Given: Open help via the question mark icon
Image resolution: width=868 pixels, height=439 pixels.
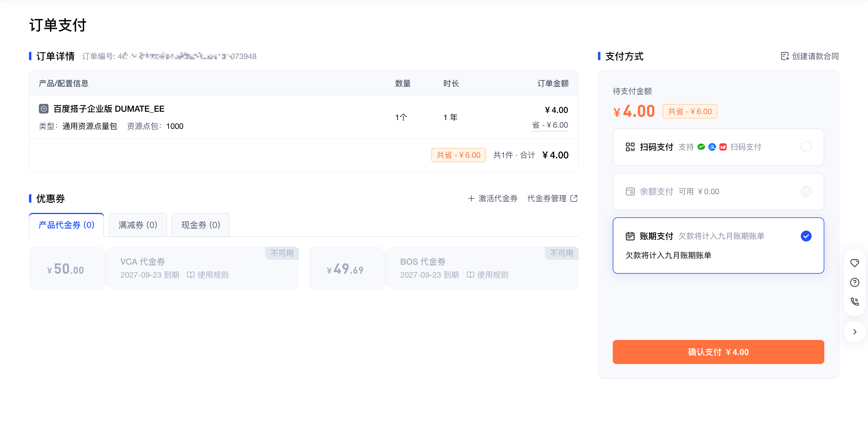Looking at the screenshot, I should (854, 282).
